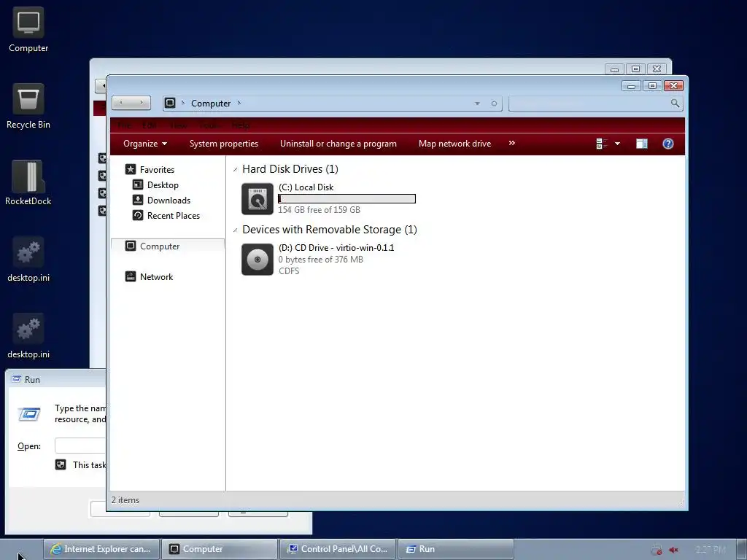Viewport: 747px width, 560px height.
Task: Click the shield icon in Run dialog
Action: click(61, 464)
